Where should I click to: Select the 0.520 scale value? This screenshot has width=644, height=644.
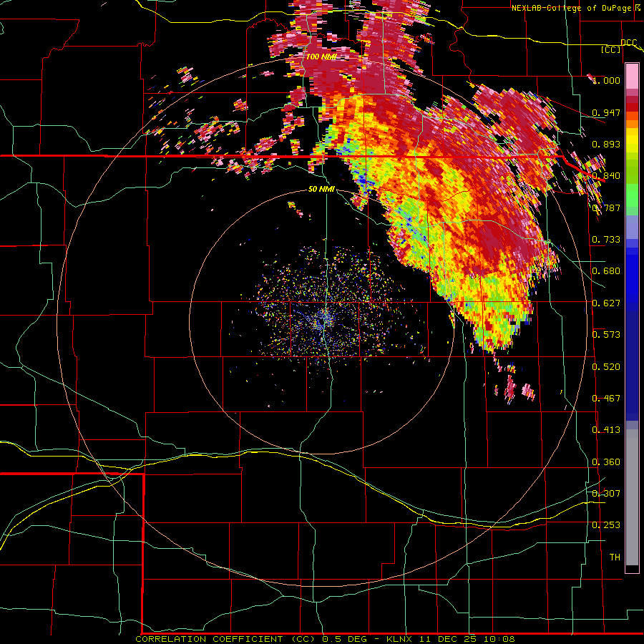pyautogui.click(x=606, y=366)
